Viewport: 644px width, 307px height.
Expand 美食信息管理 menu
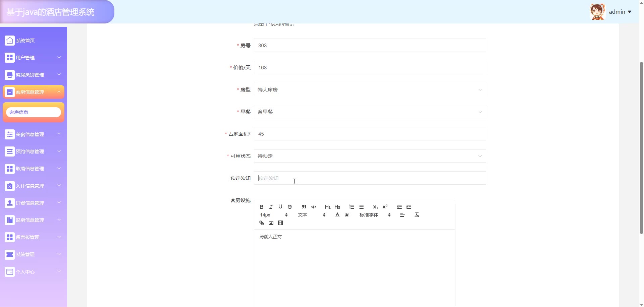[34, 134]
